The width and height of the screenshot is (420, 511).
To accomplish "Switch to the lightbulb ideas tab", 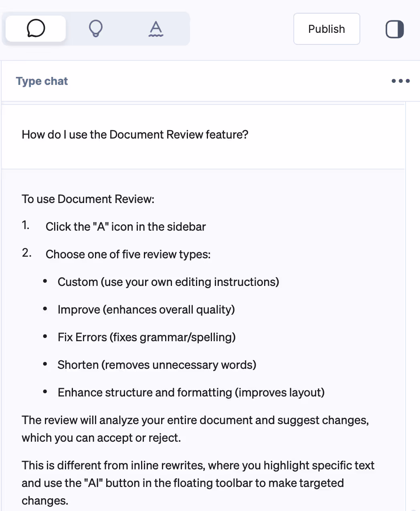I will click(95, 28).
